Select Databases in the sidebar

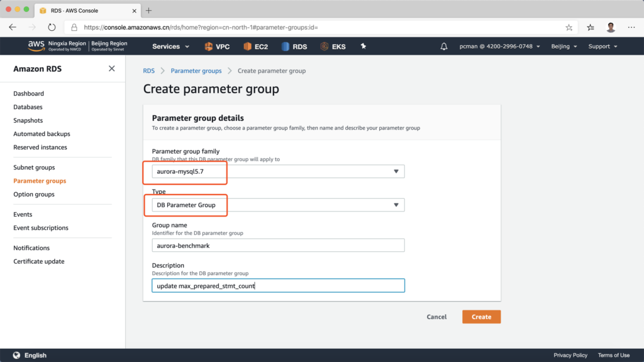point(28,107)
